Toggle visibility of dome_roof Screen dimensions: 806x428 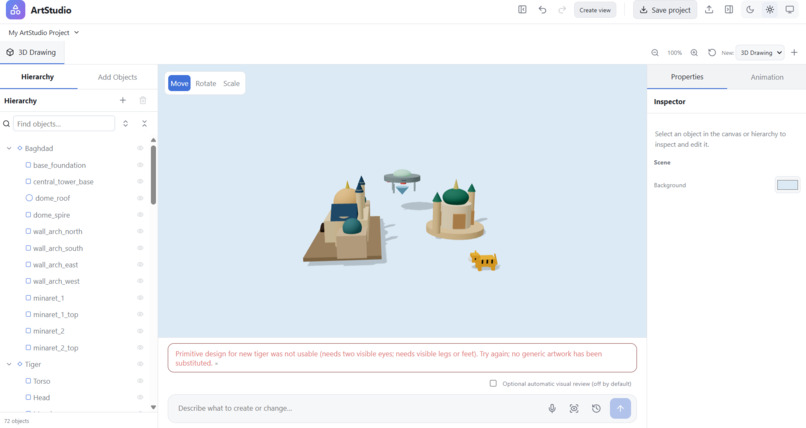pyautogui.click(x=140, y=198)
